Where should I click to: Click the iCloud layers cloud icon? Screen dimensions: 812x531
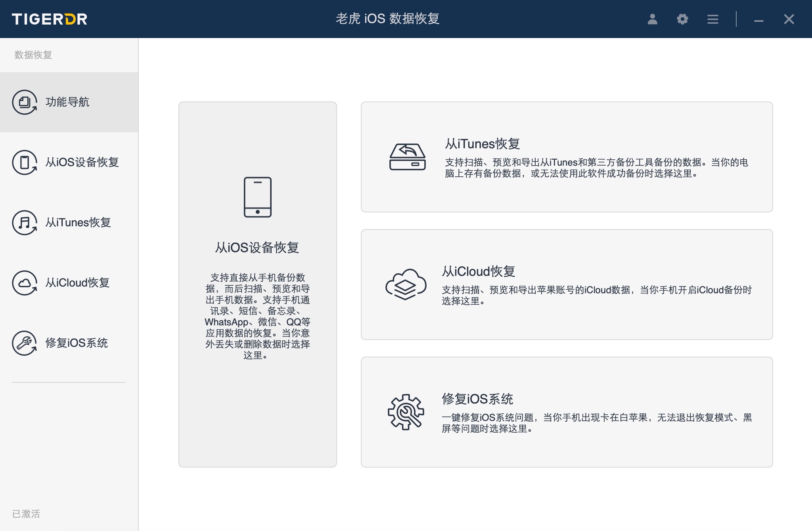tap(406, 285)
